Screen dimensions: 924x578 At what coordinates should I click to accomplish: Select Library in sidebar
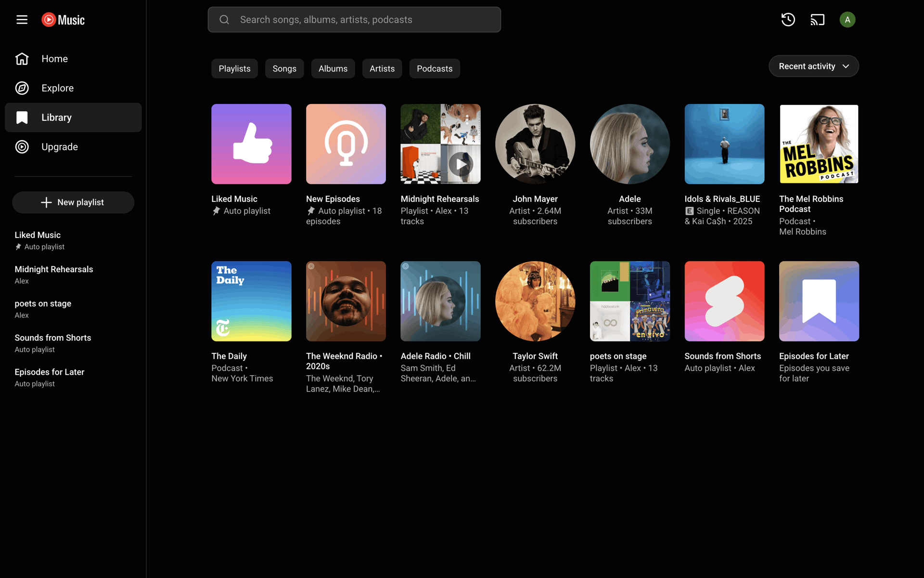point(73,118)
